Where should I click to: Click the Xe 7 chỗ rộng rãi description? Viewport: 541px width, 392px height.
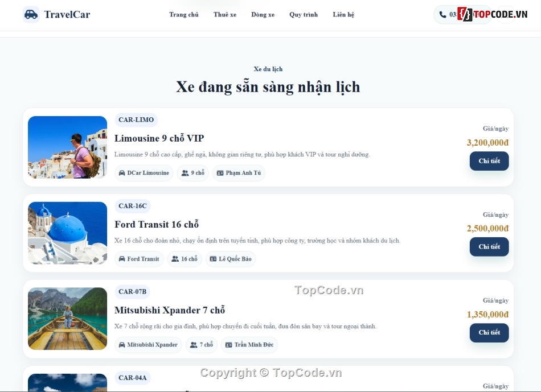245,326
